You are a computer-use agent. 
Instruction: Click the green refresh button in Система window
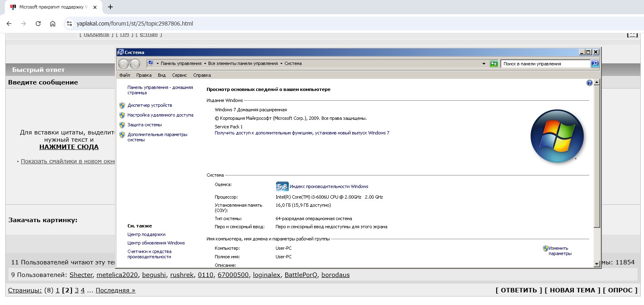point(494,64)
